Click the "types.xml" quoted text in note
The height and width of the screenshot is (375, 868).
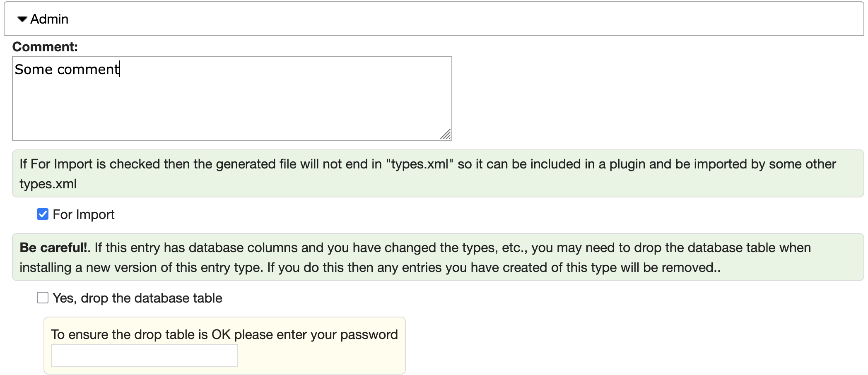tap(420, 164)
